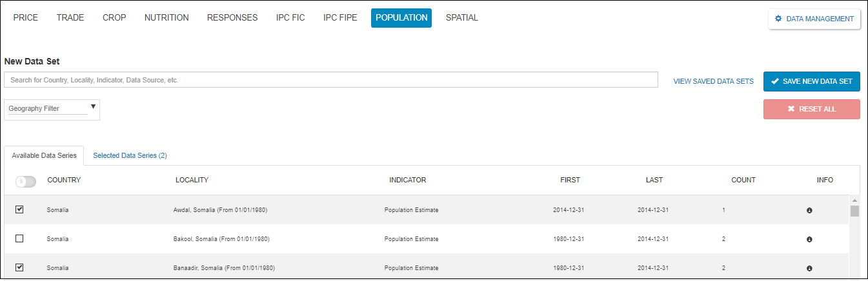This screenshot has height=281, width=868.
Task: Open the View Saved Data Sets link
Action: (713, 81)
